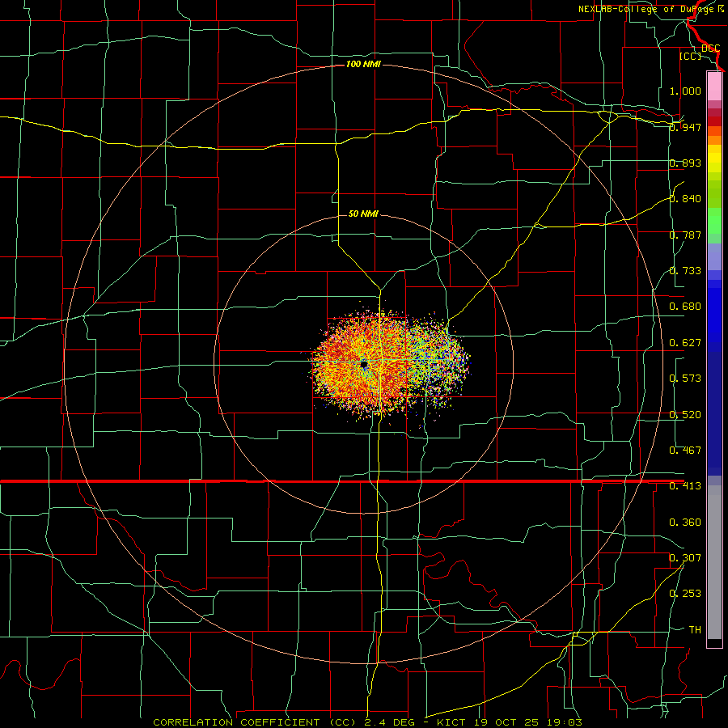The height and width of the screenshot is (728, 728).
Task: Click the pink segment at top of color bar
Action: (x=714, y=87)
